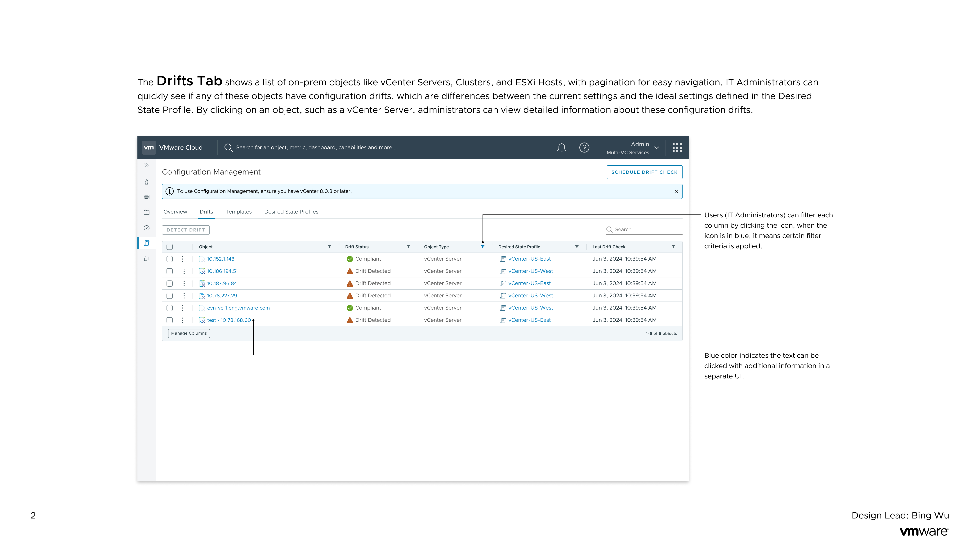980x551 pixels.
Task: Open actions menu for 10.187.96.84
Action: pyautogui.click(x=184, y=284)
